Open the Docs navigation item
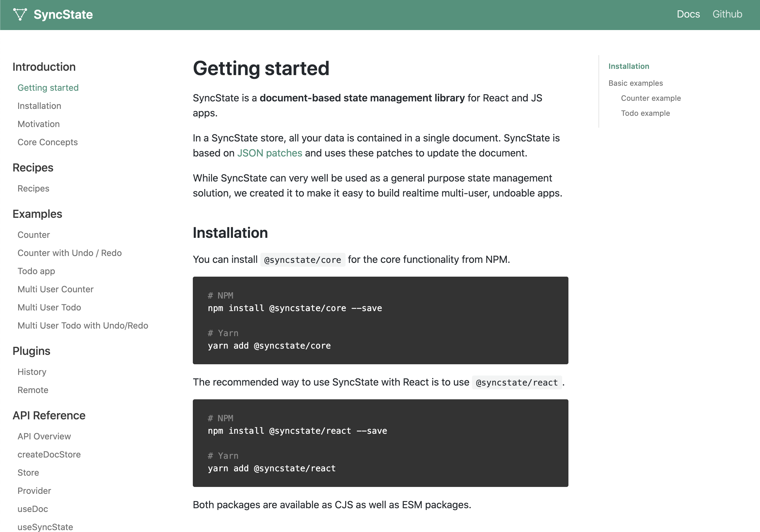 coord(688,14)
